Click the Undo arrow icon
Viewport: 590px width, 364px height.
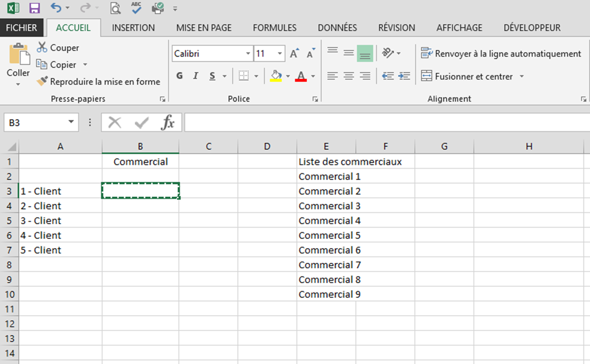[56, 8]
